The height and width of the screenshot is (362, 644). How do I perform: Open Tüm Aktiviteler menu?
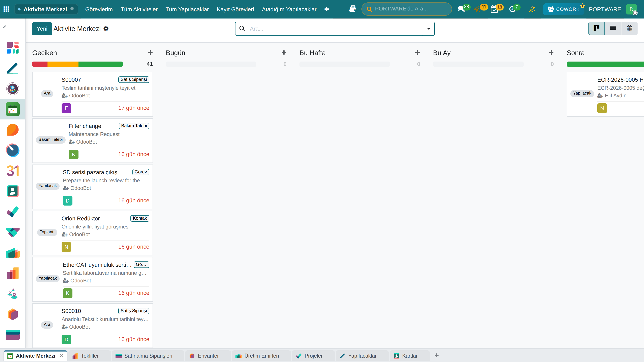139,9
